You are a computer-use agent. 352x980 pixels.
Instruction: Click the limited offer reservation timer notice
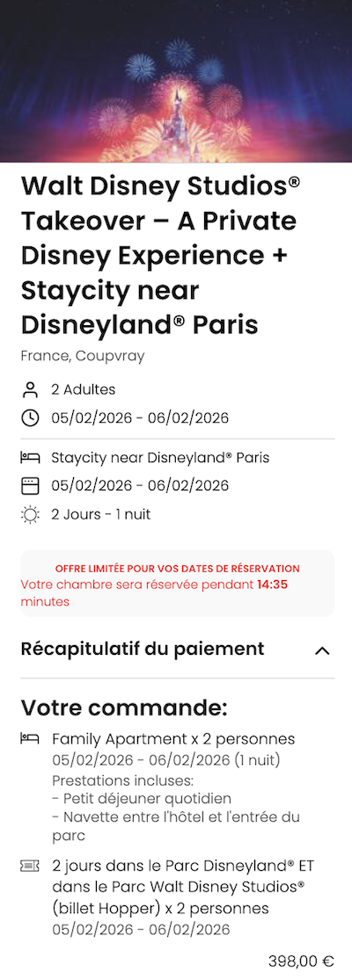click(178, 584)
